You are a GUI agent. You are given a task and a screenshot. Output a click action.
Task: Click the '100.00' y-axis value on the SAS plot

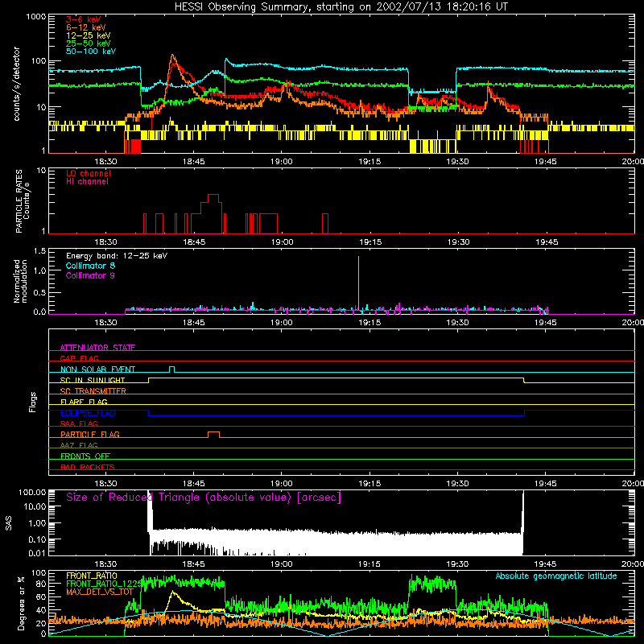click(32, 492)
